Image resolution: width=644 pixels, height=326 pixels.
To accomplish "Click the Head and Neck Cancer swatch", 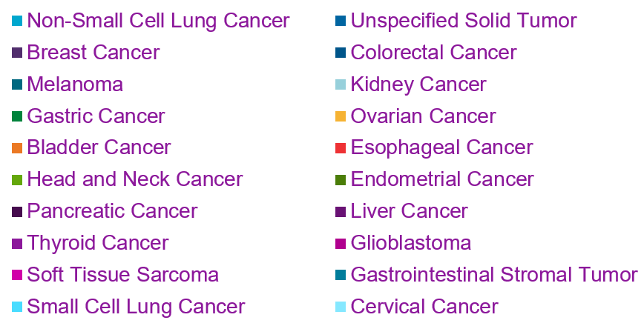I will point(17,180).
